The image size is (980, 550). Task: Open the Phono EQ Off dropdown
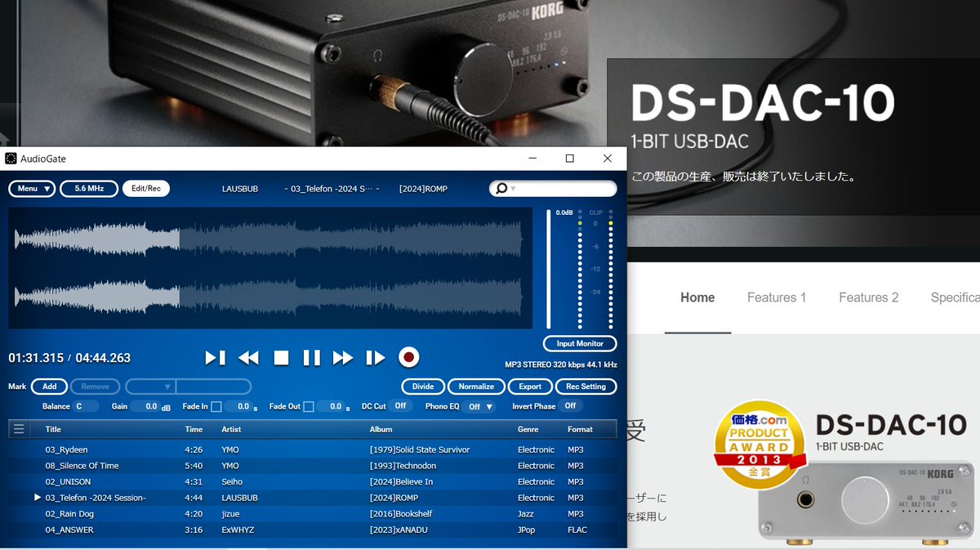click(x=479, y=406)
